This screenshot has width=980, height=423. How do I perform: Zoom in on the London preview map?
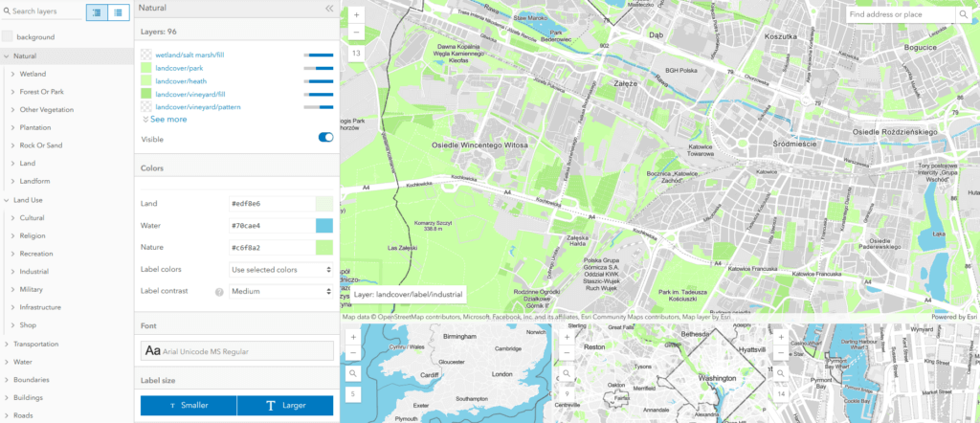click(353, 337)
